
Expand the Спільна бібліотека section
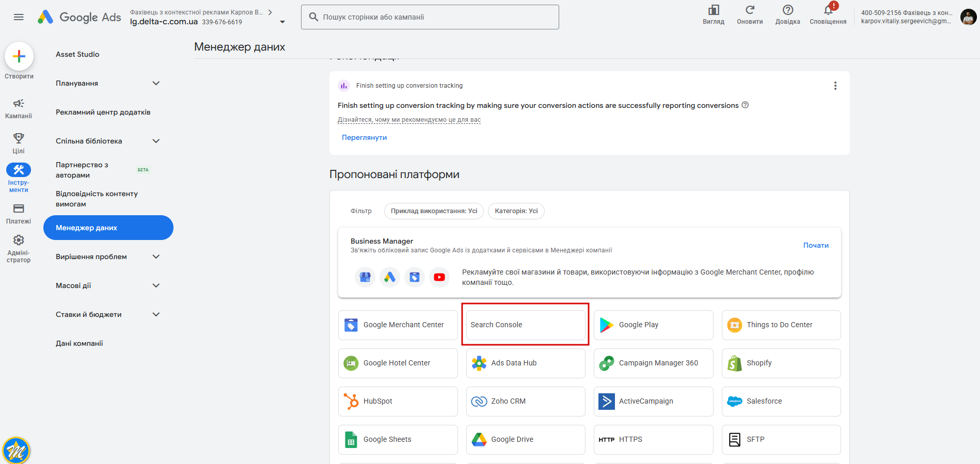point(156,141)
